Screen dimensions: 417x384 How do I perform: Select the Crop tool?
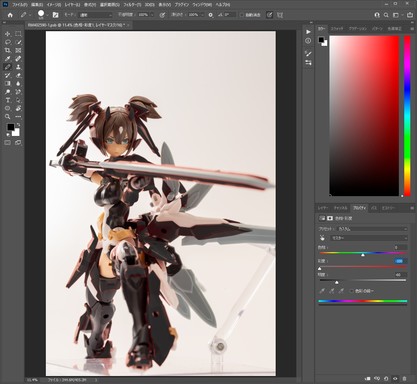[x=8, y=50]
